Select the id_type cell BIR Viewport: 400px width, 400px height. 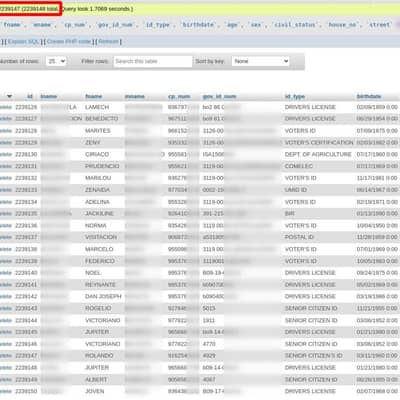coord(290,213)
